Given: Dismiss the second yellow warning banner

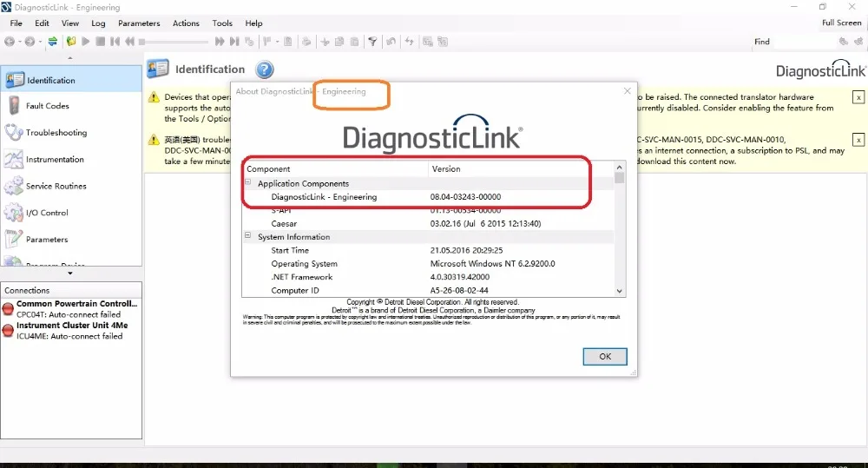Looking at the screenshot, I should click(x=858, y=140).
